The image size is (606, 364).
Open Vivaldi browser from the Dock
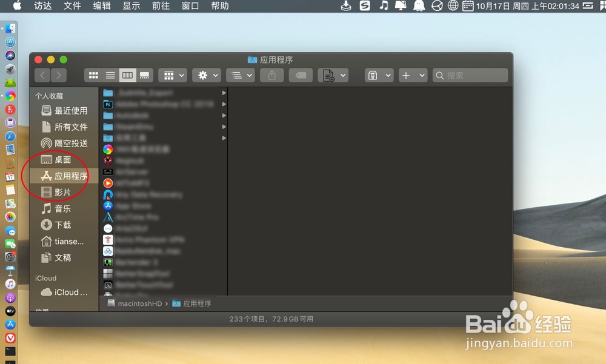(10, 338)
